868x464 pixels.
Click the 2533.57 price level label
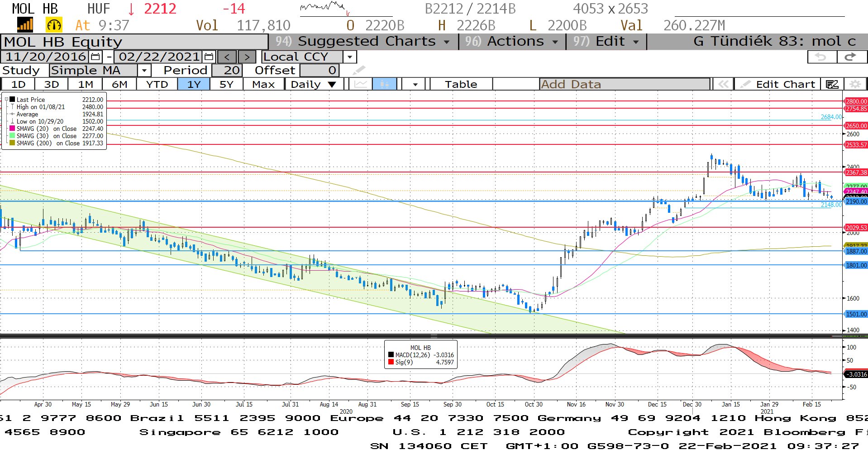[856, 145]
